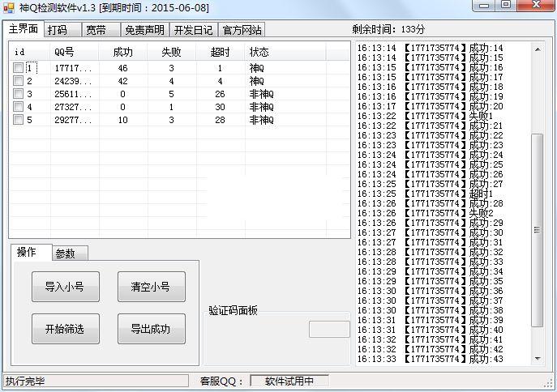Open the 免责声明 tab
This screenshot has width=557, height=392.
[x=144, y=30]
